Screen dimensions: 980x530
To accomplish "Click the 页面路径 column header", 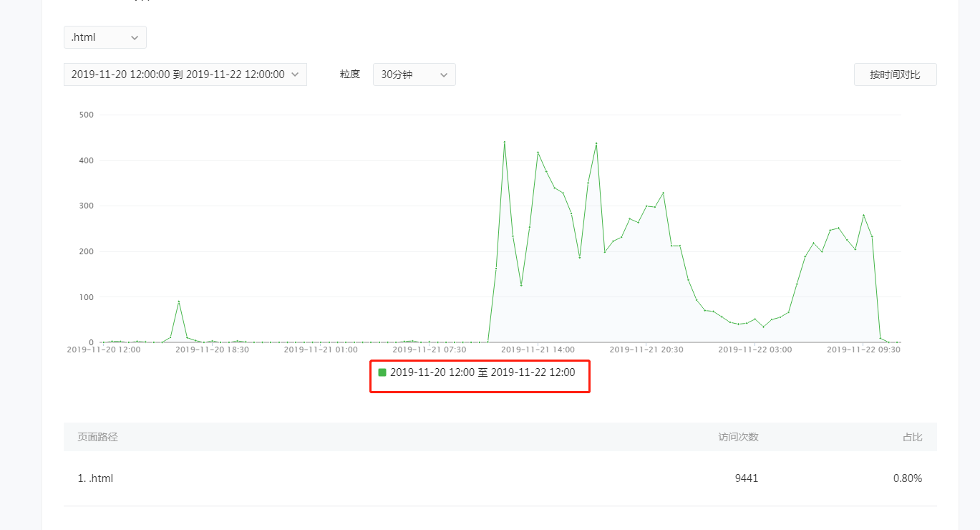I will coord(97,437).
